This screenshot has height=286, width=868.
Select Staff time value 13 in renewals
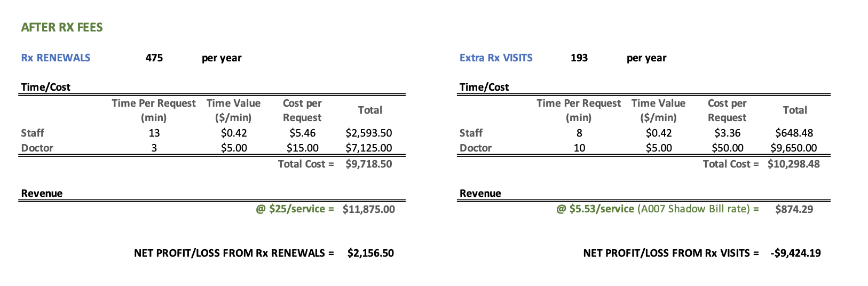coord(154,133)
